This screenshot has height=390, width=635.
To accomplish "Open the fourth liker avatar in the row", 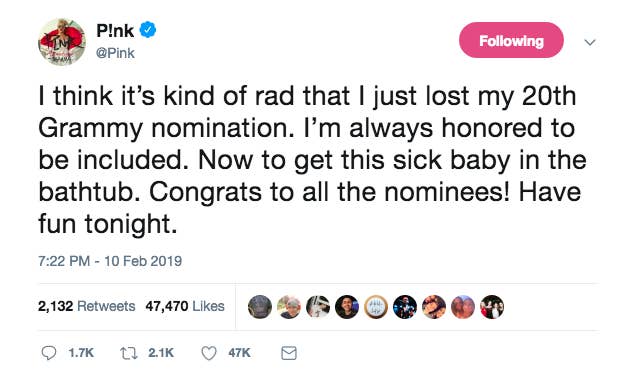I will tap(347, 307).
